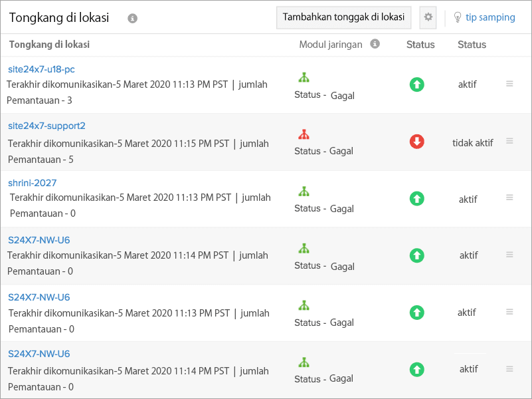The width and height of the screenshot is (532, 399).
Task: Open the site24x7-u18-pc poller link
Action: (x=41, y=69)
